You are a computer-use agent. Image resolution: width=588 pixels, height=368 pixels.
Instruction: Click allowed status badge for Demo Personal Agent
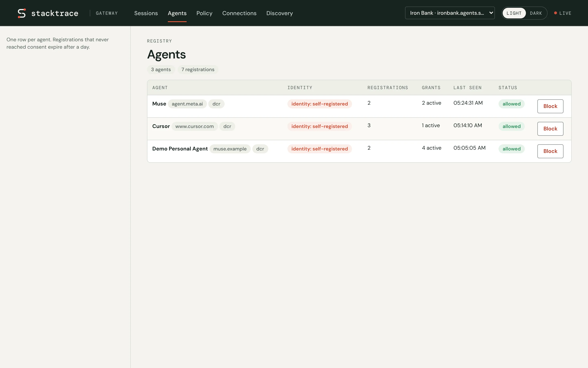click(511, 149)
